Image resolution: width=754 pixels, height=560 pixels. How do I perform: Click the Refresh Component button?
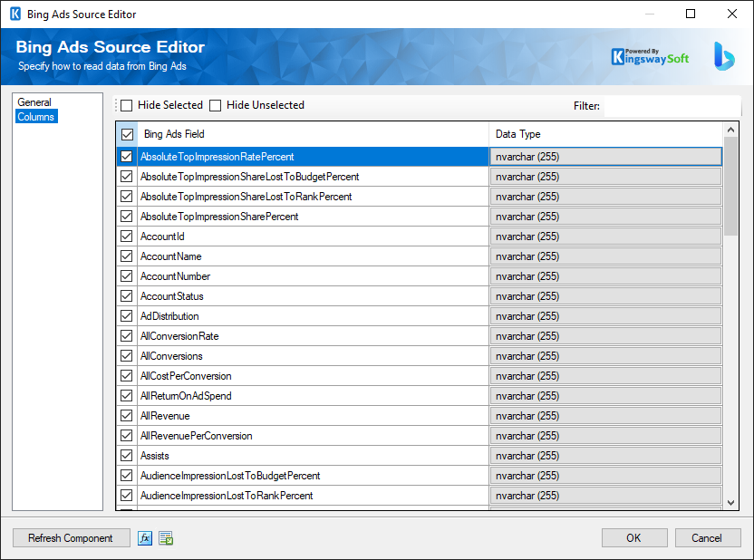pos(71,538)
